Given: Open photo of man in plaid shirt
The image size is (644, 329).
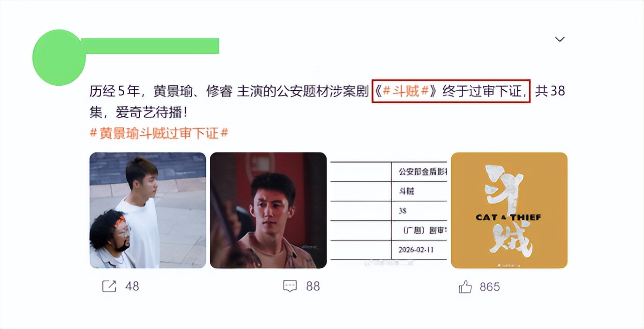Looking at the screenshot, I should 268,210.
